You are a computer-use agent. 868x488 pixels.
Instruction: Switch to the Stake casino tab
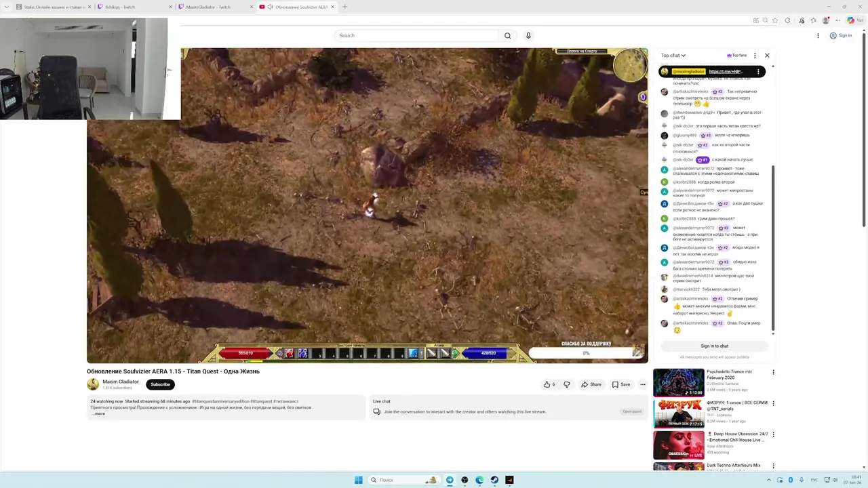pos(54,7)
